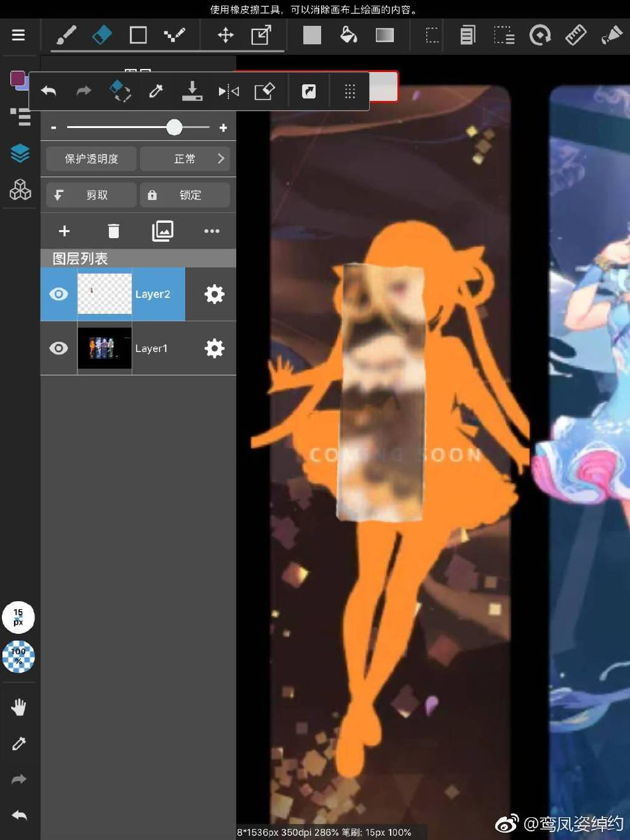Click the rotate eraser icon in floating bar
630x840 pixels.
[120, 91]
